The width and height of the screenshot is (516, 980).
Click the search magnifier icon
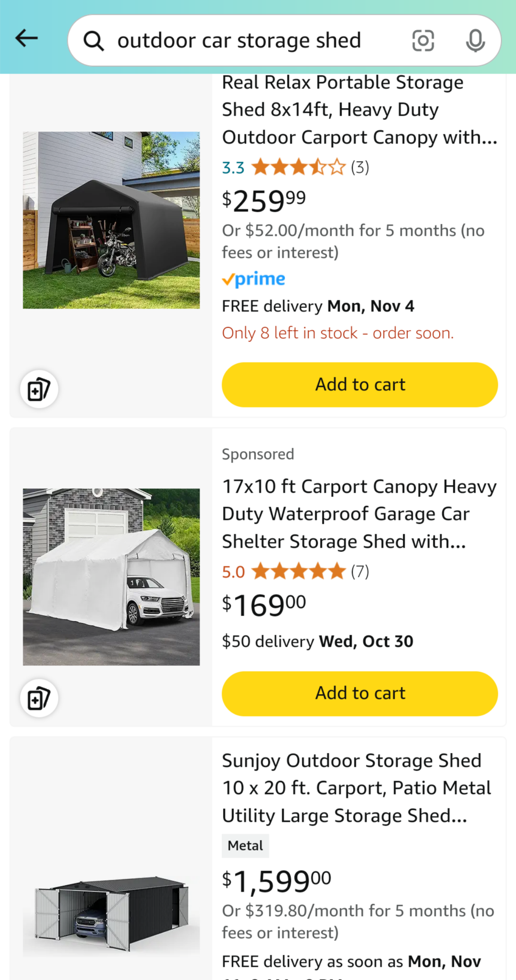point(94,41)
